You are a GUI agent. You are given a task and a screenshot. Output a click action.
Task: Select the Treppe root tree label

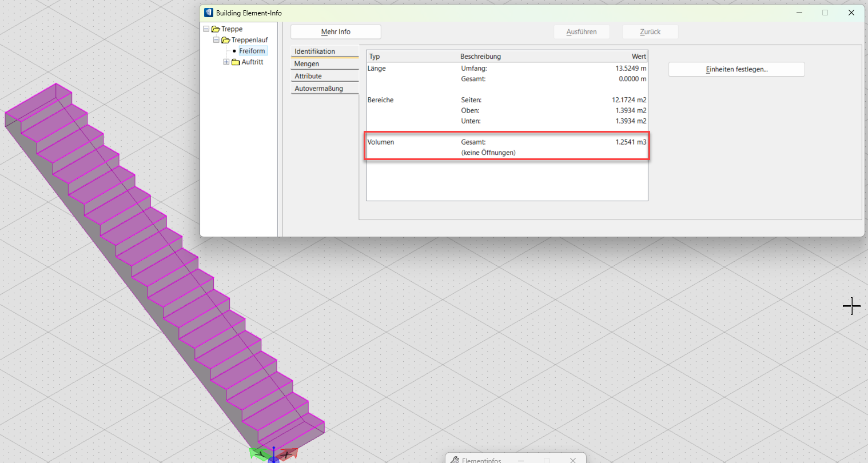232,29
